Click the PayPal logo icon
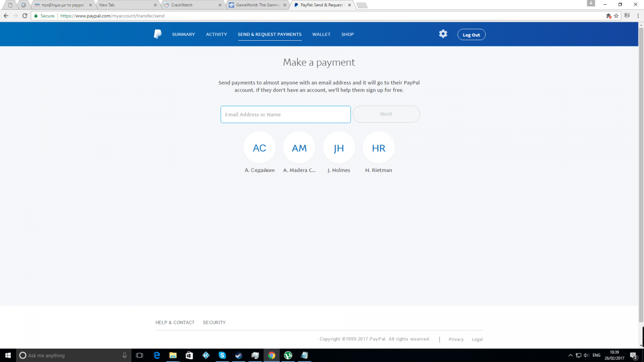 [157, 34]
